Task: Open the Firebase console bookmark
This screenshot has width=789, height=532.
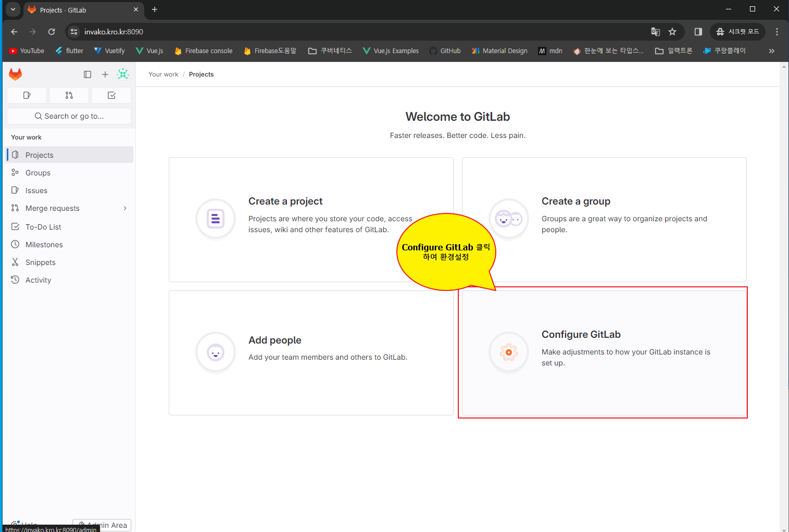Action: pos(204,50)
